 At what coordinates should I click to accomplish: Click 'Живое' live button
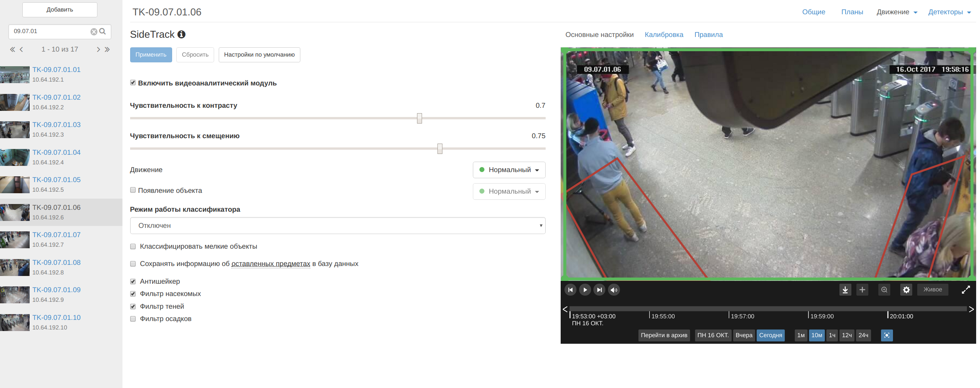tap(933, 289)
